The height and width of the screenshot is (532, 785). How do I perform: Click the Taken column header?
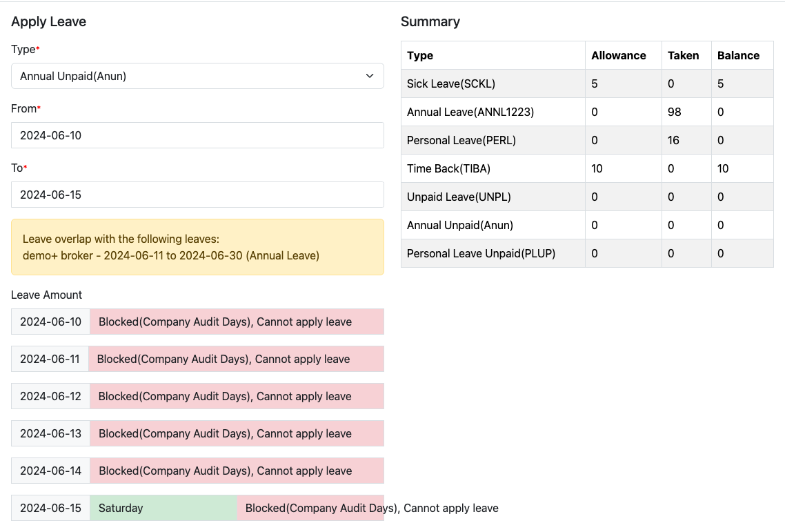683,55
